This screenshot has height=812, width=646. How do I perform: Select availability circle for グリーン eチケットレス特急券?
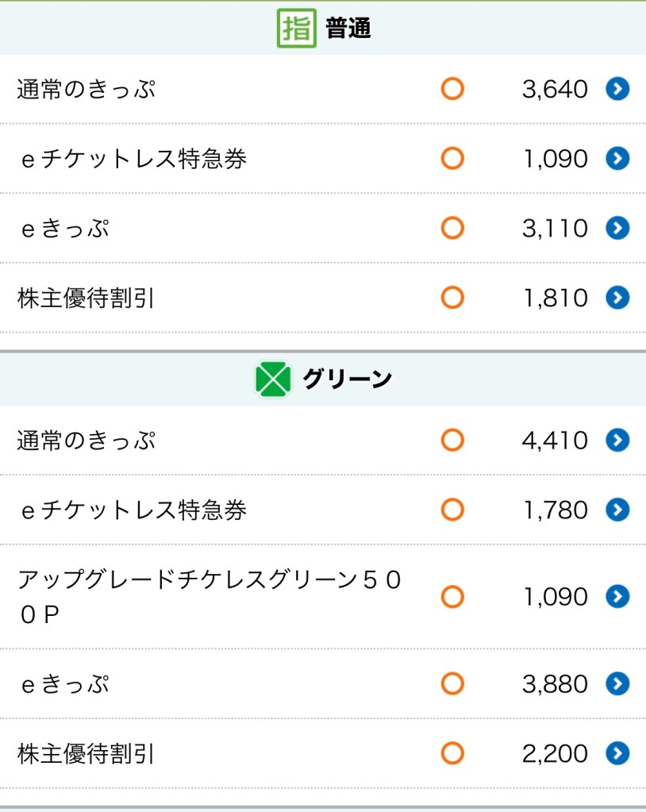click(452, 510)
